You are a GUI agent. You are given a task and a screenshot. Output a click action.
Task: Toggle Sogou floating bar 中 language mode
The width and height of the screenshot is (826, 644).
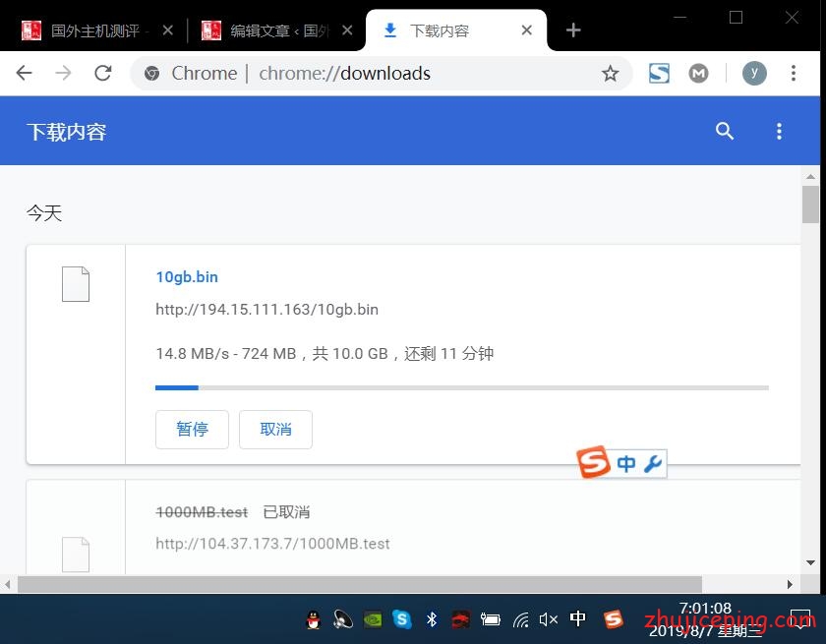[x=625, y=464]
